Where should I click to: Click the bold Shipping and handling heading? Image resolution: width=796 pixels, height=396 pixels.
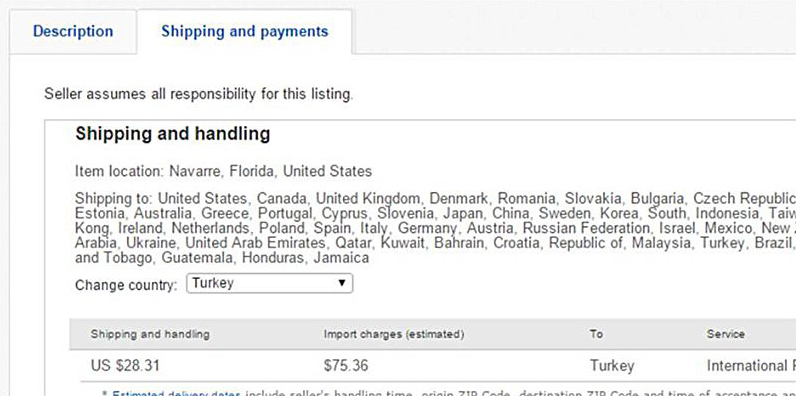coord(173,134)
